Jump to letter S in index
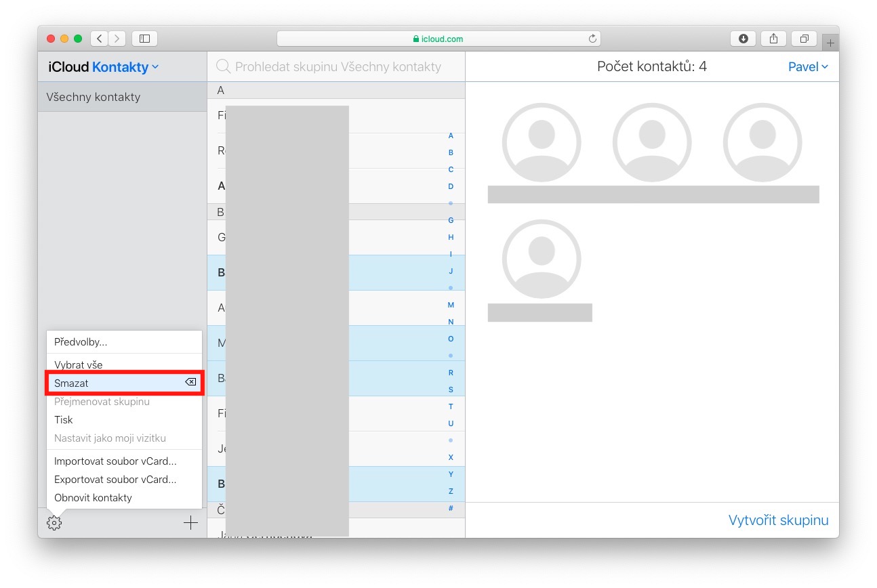 point(451,390)
